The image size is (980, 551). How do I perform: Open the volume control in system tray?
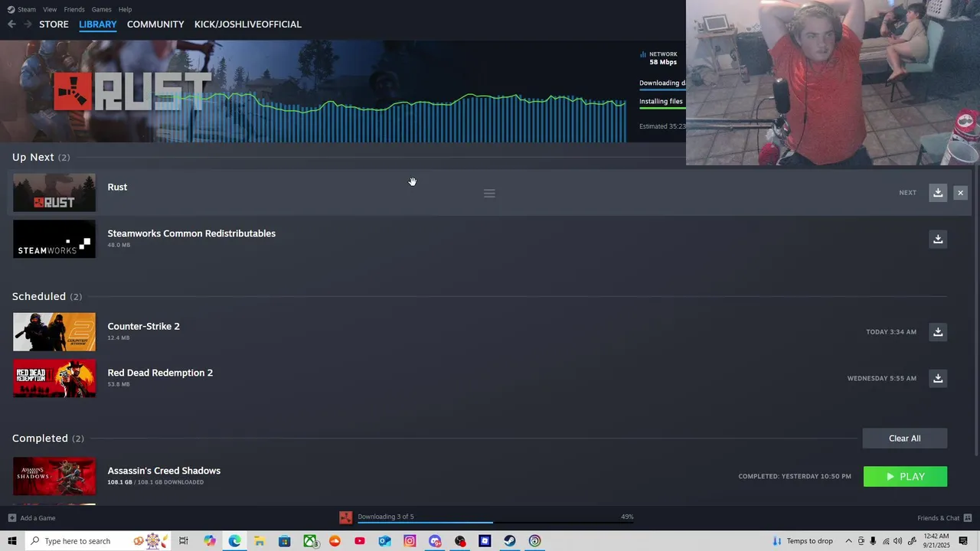(x=898, y=541)
